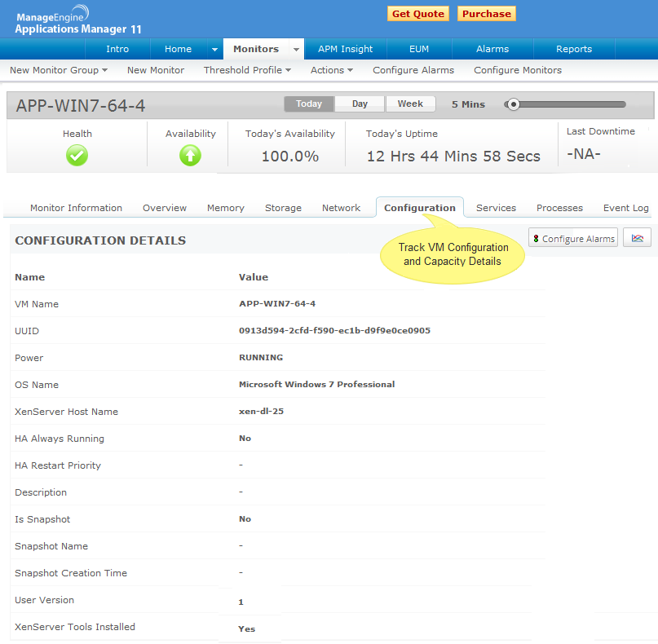Screen dimensions: 658x644
Task: Select the Today time range
Action: (x=309, y=104)
